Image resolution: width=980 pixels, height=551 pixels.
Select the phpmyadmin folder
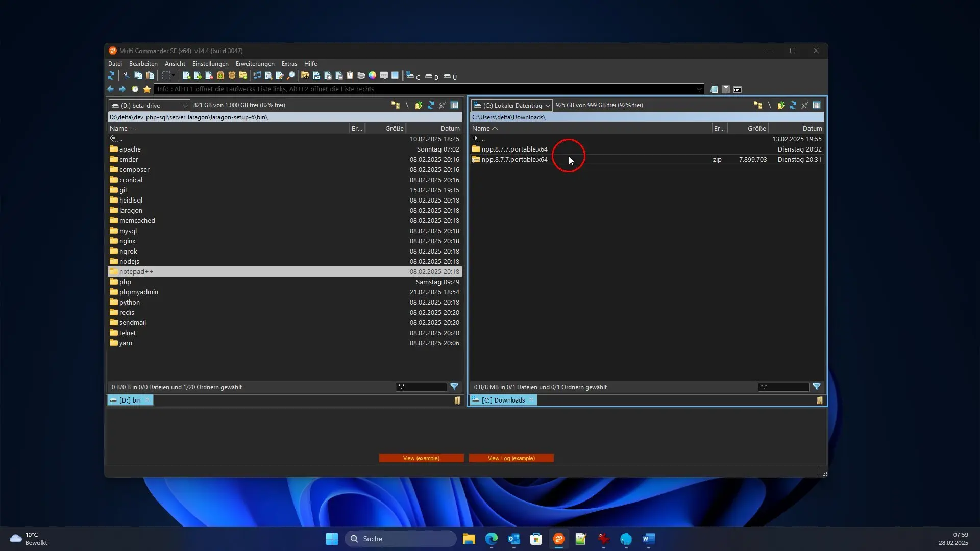285,292
